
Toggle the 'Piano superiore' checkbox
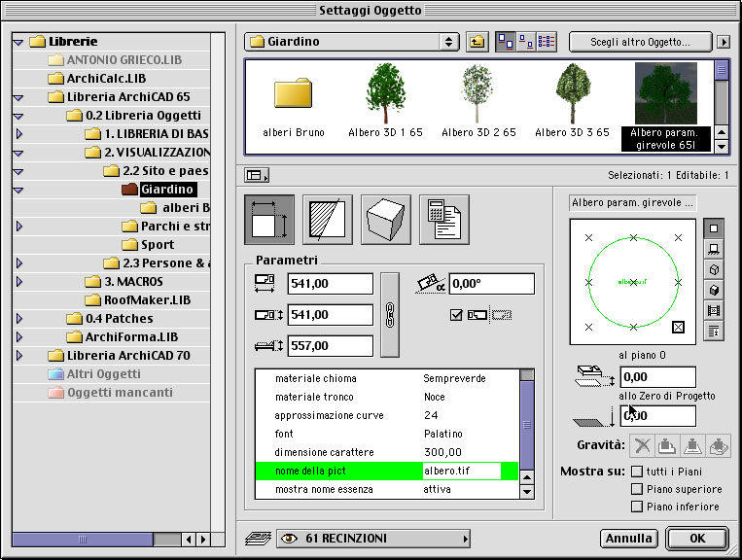coord(637,489)
